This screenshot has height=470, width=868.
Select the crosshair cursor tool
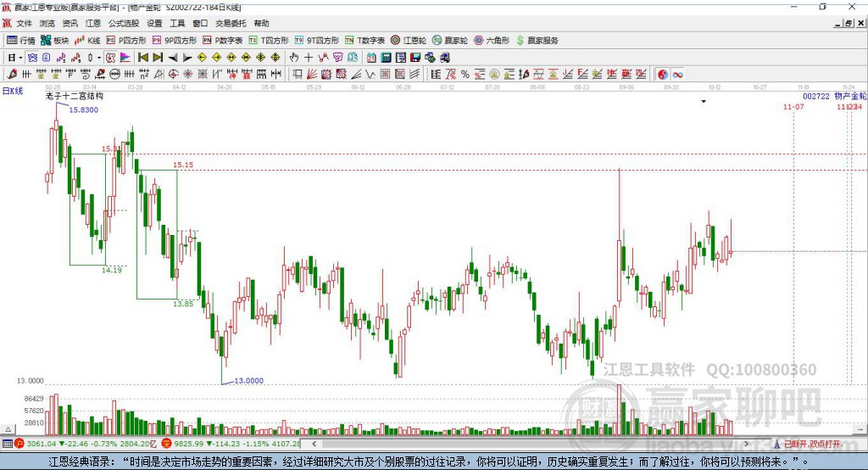309,58
